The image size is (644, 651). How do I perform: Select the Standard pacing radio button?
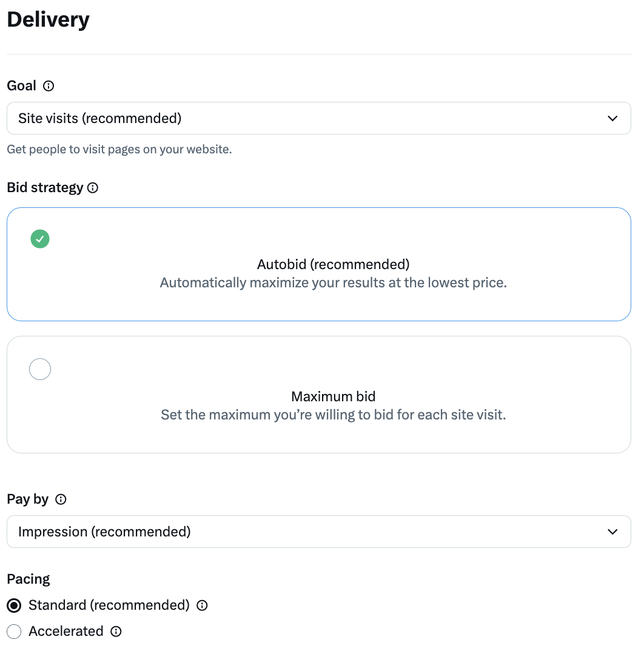(14, 606)
